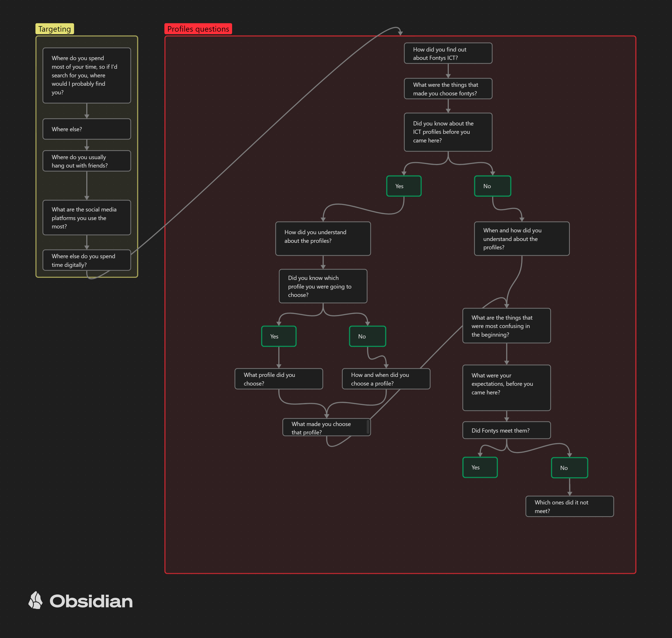672x638 pixels.
Task: Click the green Yes node under ICT profiles question
Action: pos(404,186)
